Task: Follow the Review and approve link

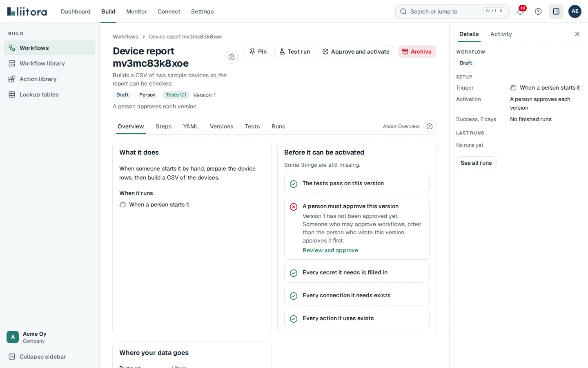Action: (330, 250)
